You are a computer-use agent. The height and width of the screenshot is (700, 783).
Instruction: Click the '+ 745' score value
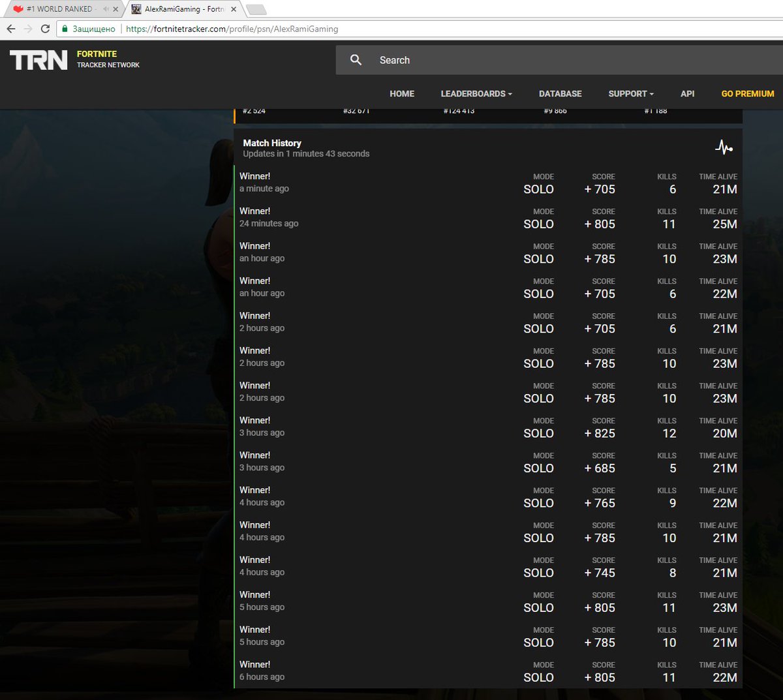pyautogui.click(x=600, y=573)
